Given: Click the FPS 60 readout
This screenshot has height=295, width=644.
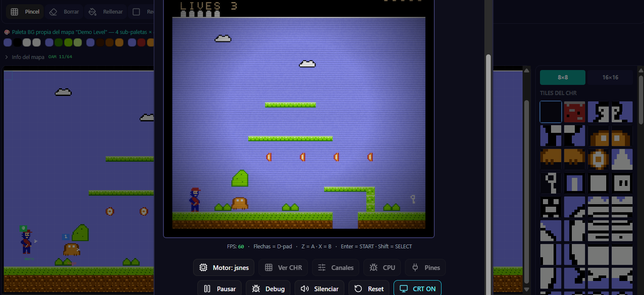Looking at the screenshot, I should tap(235, 247).
